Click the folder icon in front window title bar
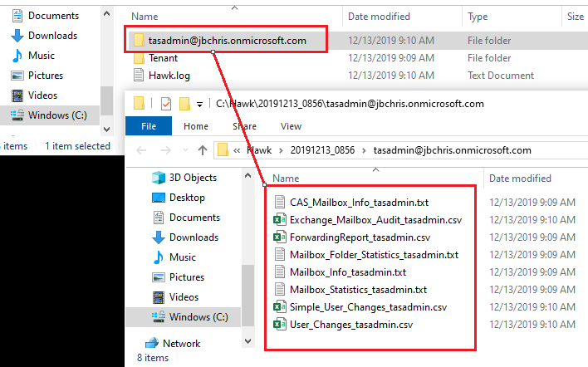 (140, 104)
